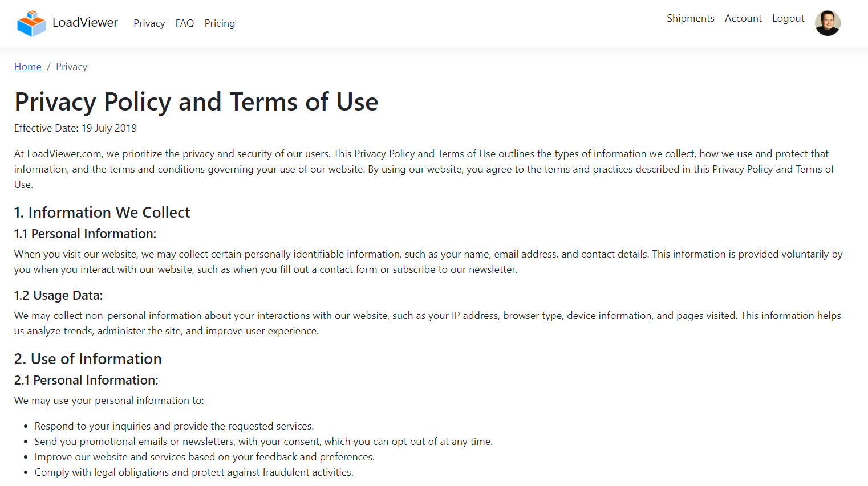
Task: Click the LoadViewer cube logo icon
Action: coord(31,23)
